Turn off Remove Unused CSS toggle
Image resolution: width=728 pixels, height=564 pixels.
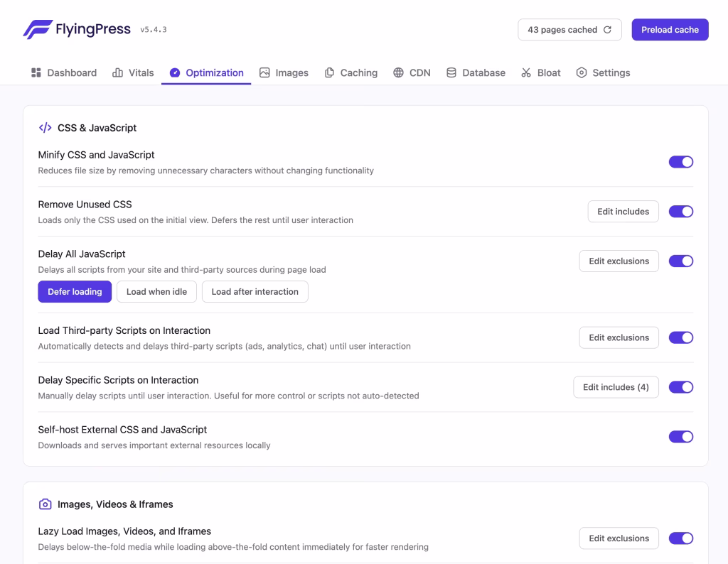(680, 212)
